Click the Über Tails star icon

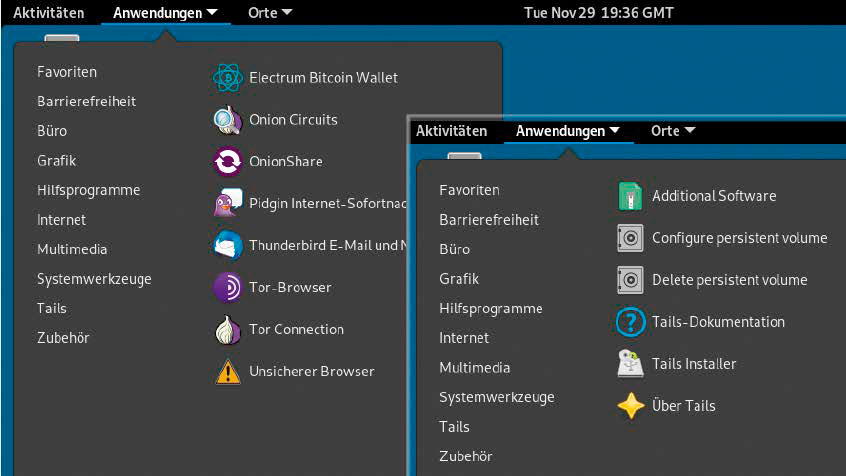pos(630,406)
